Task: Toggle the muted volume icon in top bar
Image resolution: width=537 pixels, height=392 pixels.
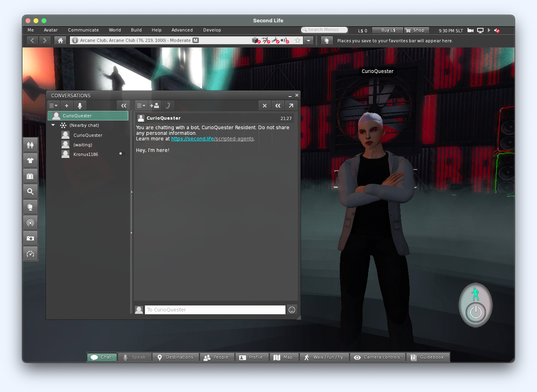Action: (x=497, y=30)
